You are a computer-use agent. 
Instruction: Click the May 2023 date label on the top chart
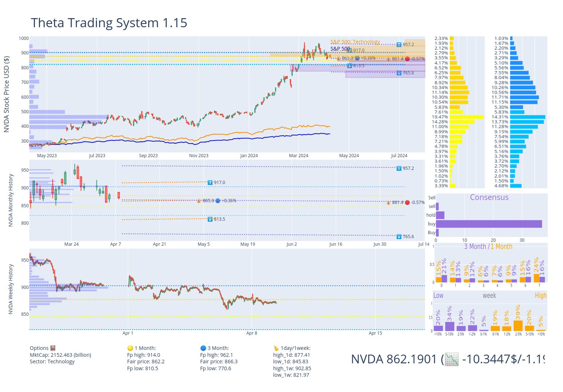(47, 156)
